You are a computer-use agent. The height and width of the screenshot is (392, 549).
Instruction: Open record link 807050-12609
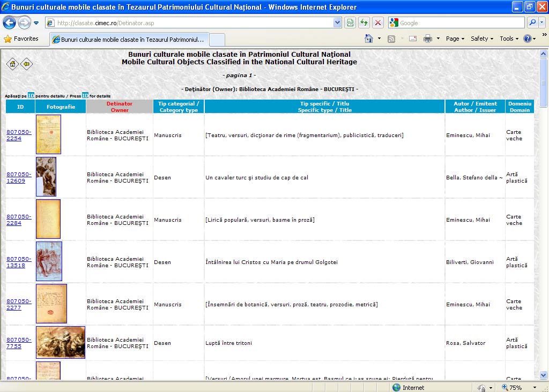coord(19,178)
